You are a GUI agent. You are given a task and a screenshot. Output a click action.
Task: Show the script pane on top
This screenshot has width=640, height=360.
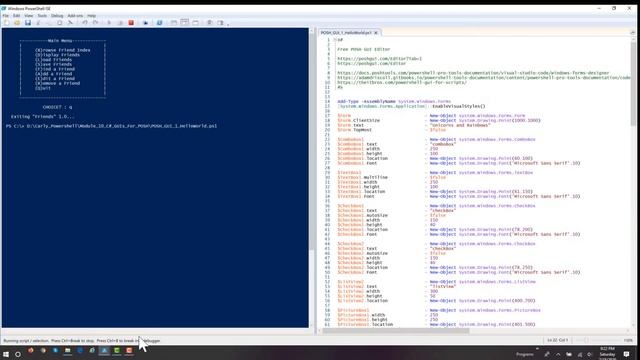coord(174,22)
